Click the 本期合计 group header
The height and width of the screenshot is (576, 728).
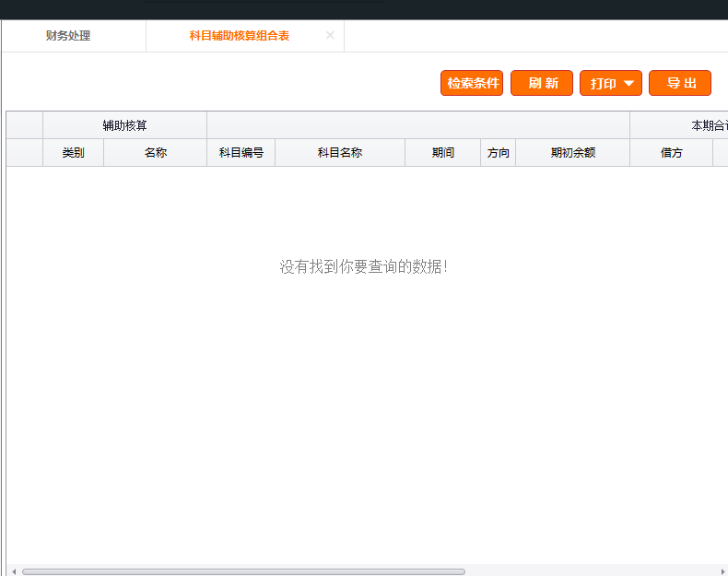tap(708, 125)
